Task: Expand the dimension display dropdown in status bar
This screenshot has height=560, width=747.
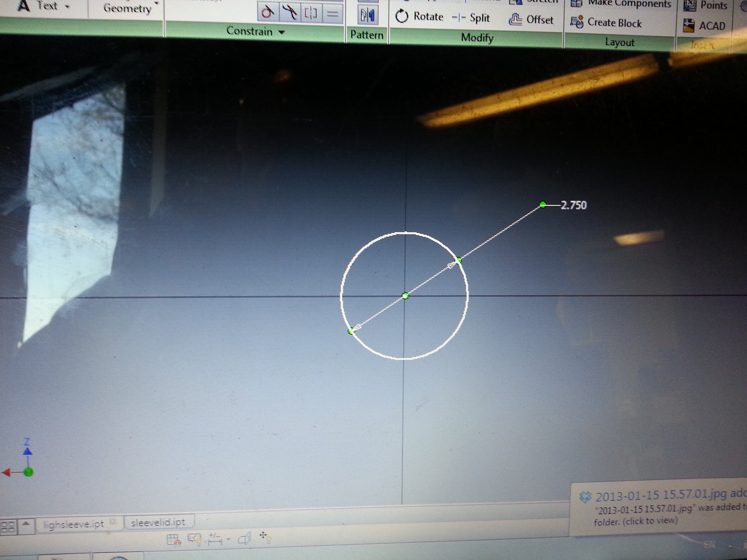Action: [x=229, y=539]
